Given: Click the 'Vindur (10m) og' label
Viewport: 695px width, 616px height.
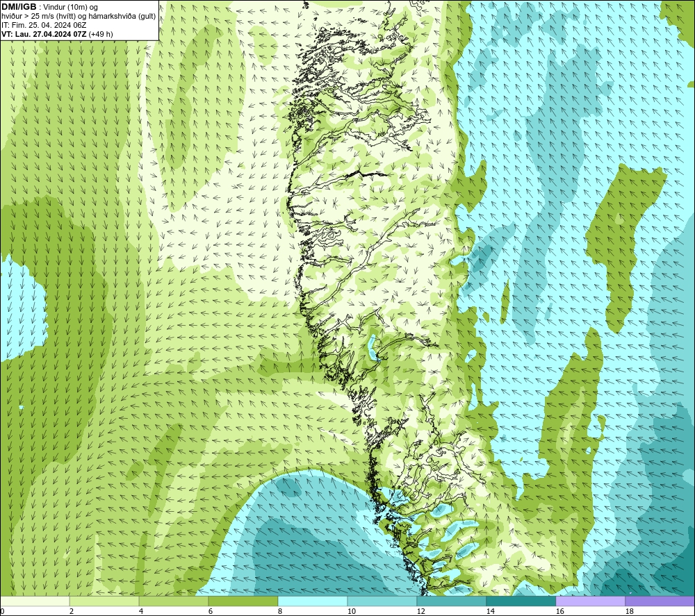Looking at the screenshot, I should tap(70, 8).
